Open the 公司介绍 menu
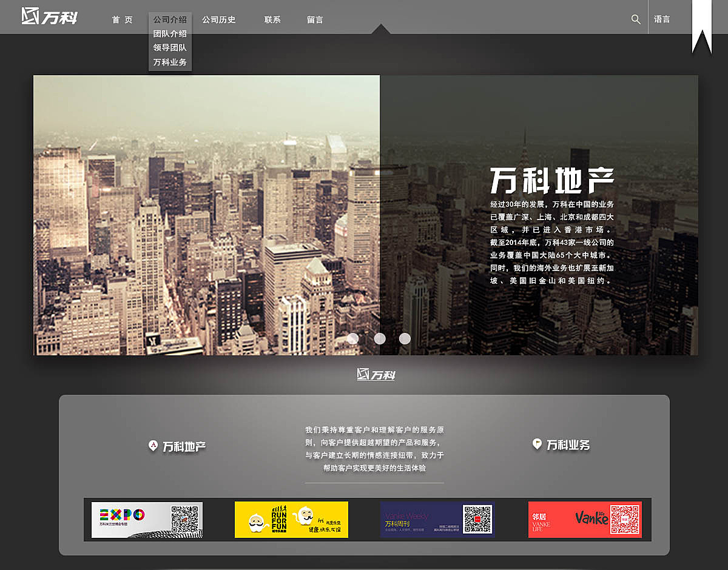The height and width of the screenshot is (570, 728). (x=170, y=20)
